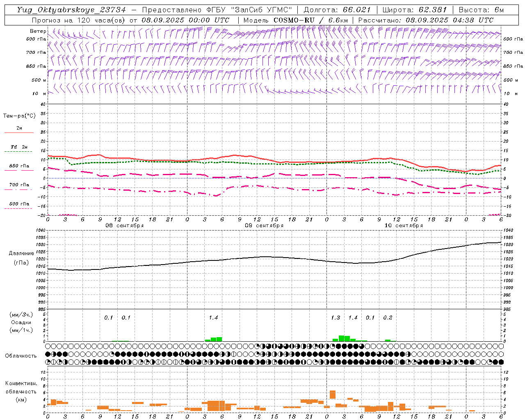The height and width of the screenshot is (420, 525).
Task: Click the Облачность row label
Action: coord(21,356)
